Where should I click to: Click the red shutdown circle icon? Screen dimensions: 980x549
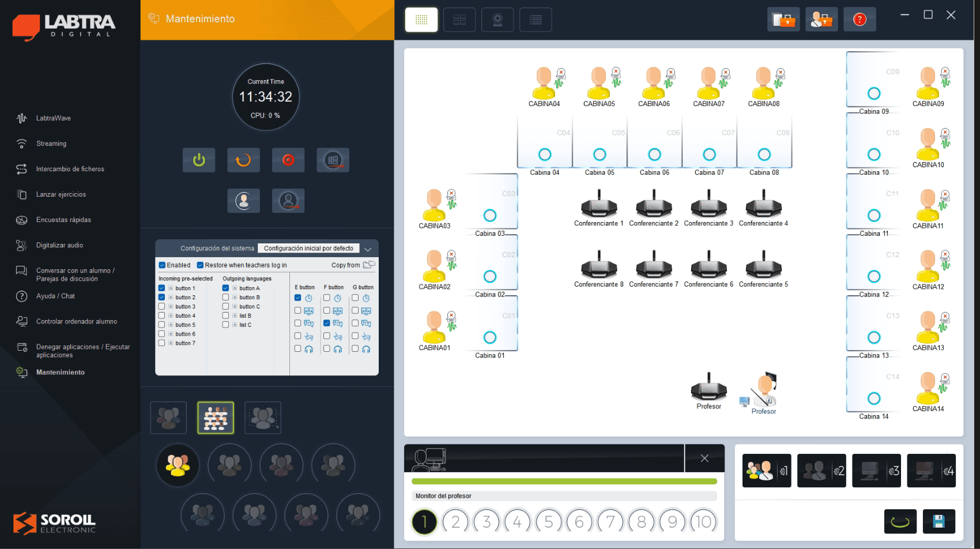[288, 160]
